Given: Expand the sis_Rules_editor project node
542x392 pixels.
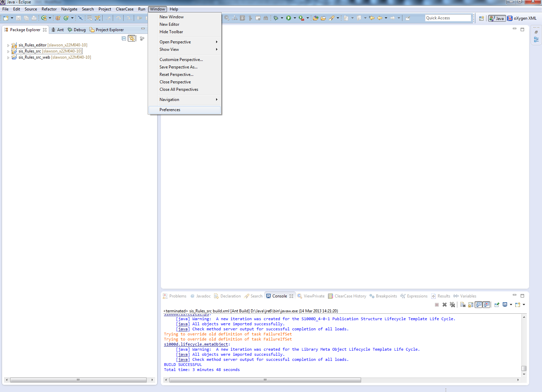Looking at the screenshot, I should [8, 45].
